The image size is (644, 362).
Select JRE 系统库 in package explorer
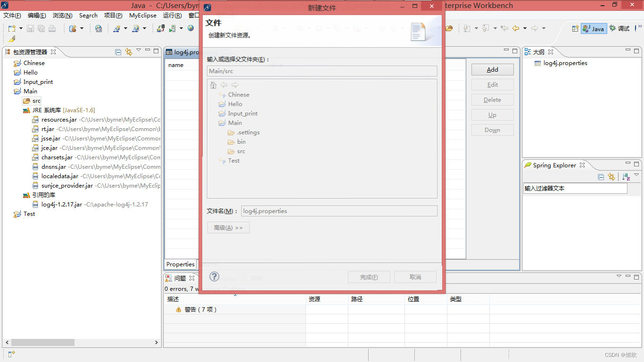59,110
